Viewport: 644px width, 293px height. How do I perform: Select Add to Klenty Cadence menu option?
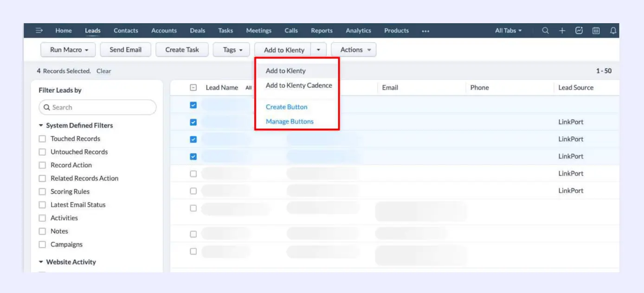click(299, 85)
